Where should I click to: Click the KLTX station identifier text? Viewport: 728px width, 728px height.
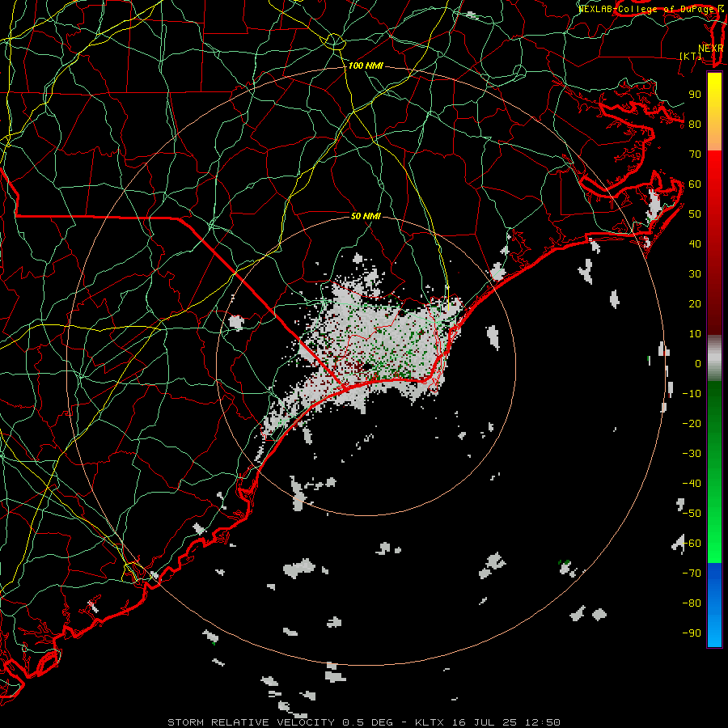coord(430,722)
